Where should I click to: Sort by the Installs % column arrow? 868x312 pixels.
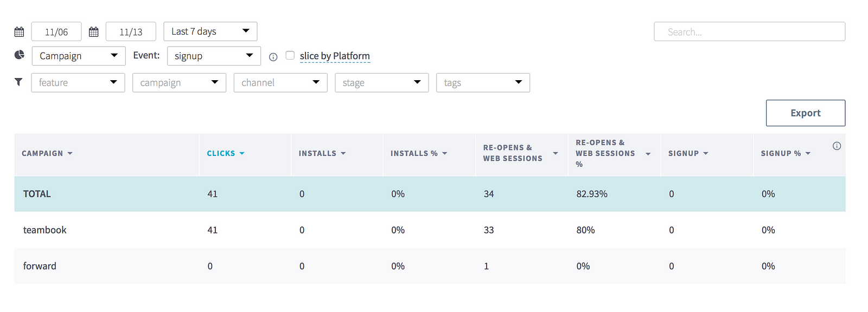(445, 153)
